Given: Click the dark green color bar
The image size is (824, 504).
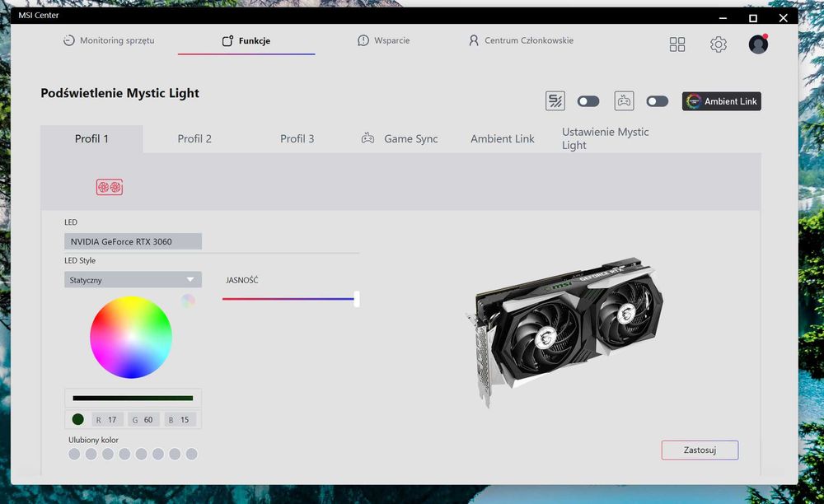Looking at the screenshot, I should pos(133,398).
